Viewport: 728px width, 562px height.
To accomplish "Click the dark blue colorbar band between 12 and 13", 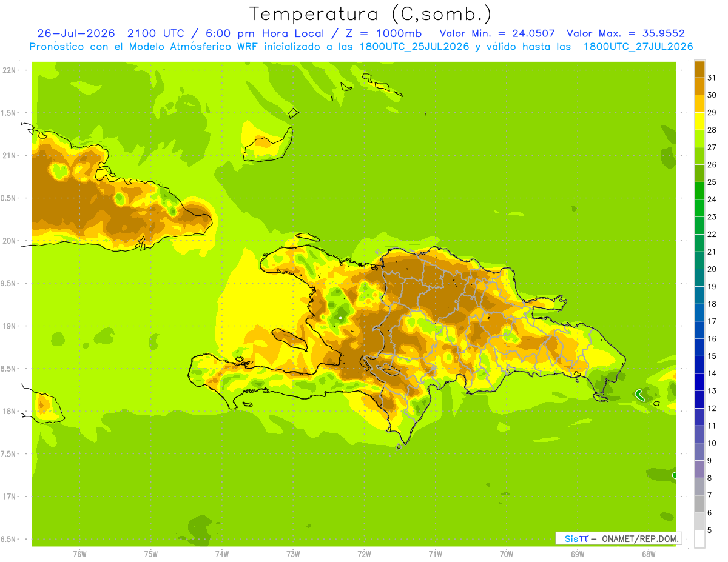I will click(699, 400).
